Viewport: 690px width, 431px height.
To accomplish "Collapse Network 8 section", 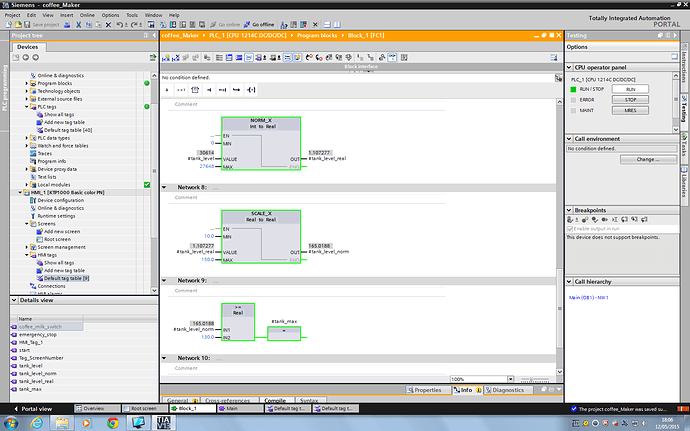I will tap(164, 187).
